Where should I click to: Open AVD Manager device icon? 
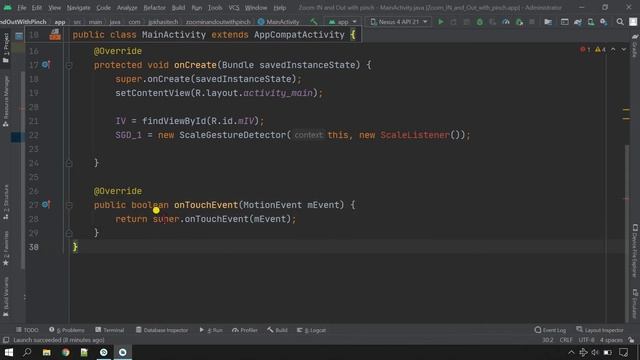point(591,22)
